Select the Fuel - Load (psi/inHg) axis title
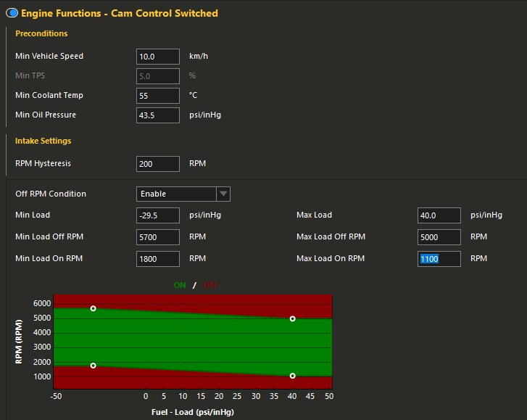527x420 pixels. 193,412
